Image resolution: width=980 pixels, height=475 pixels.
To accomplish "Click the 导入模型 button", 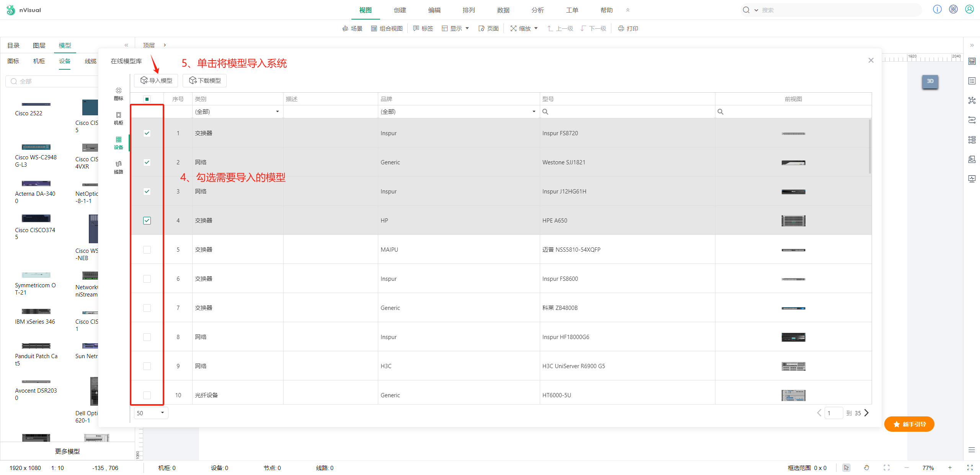I will pyautogui.click(x=156, y=80).
